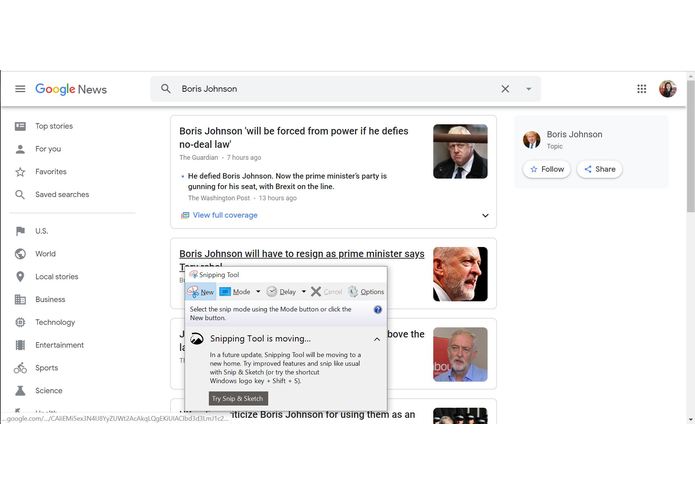
Task: Click the Science flask icon
Action: pyautogui.click(x=20, y=390)
